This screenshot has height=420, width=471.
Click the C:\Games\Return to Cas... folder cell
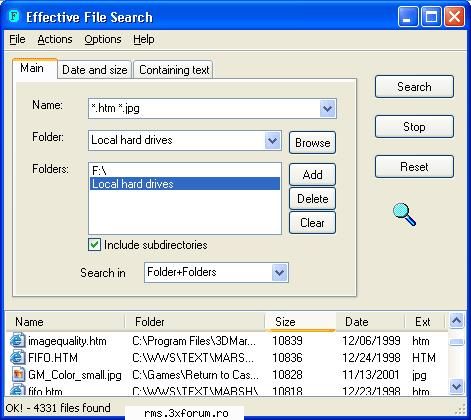pyautogui.click(x=195, y=375)
